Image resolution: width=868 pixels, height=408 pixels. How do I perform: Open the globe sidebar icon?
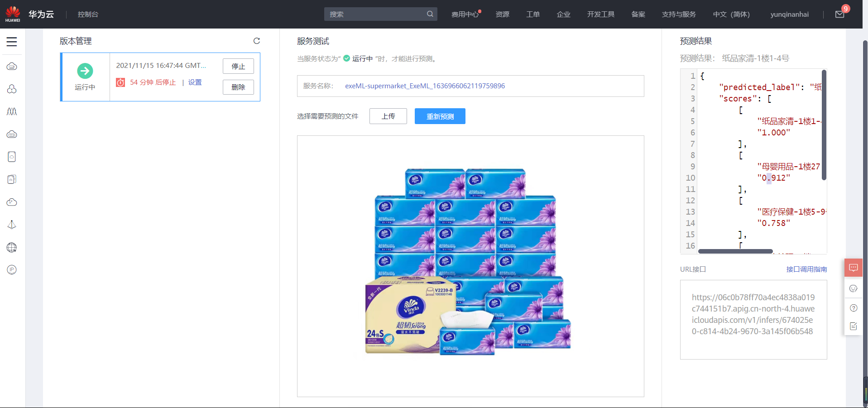(x=12, y=247)
